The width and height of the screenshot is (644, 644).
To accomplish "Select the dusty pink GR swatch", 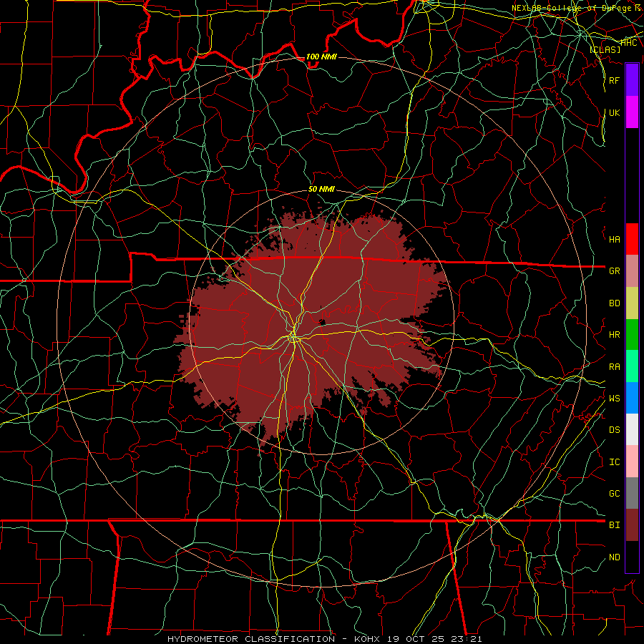I will point(632,271).
